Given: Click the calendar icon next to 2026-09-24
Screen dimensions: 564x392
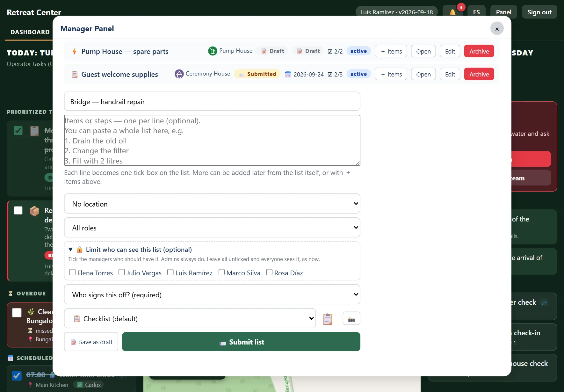Looking at the screenshot, I should click(288, 74).
